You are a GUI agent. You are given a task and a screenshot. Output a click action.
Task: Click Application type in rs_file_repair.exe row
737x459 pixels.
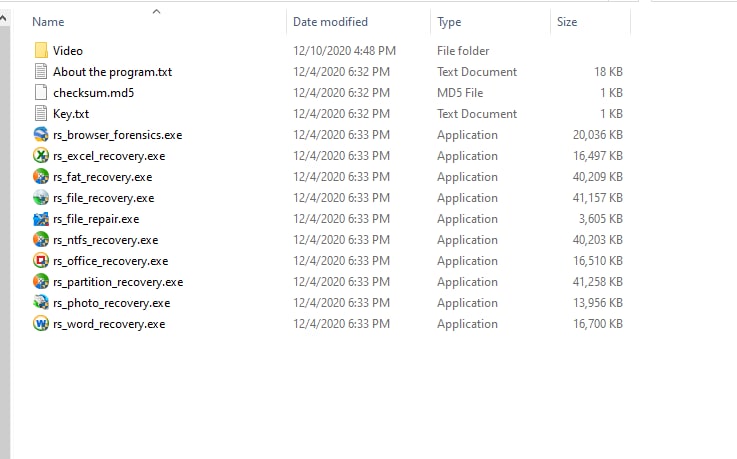[467, 219]
